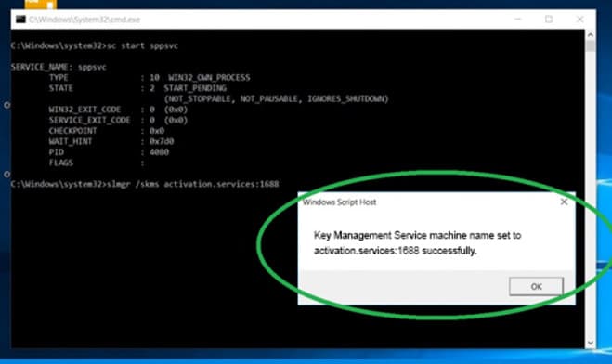
Task: Click the 'NOT_STOPPABLE, NOT_PAUSABLE' flags line
Action: 276,98
